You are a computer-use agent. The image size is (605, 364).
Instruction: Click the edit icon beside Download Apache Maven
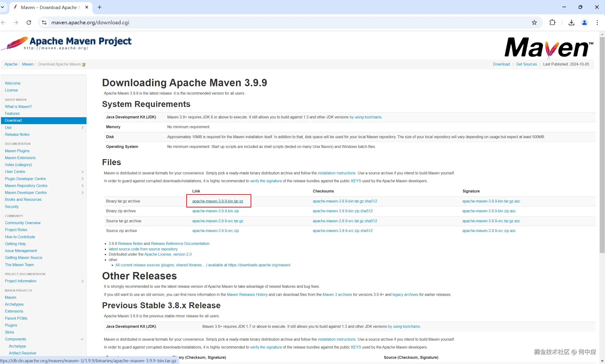click(x=84, y=65)
